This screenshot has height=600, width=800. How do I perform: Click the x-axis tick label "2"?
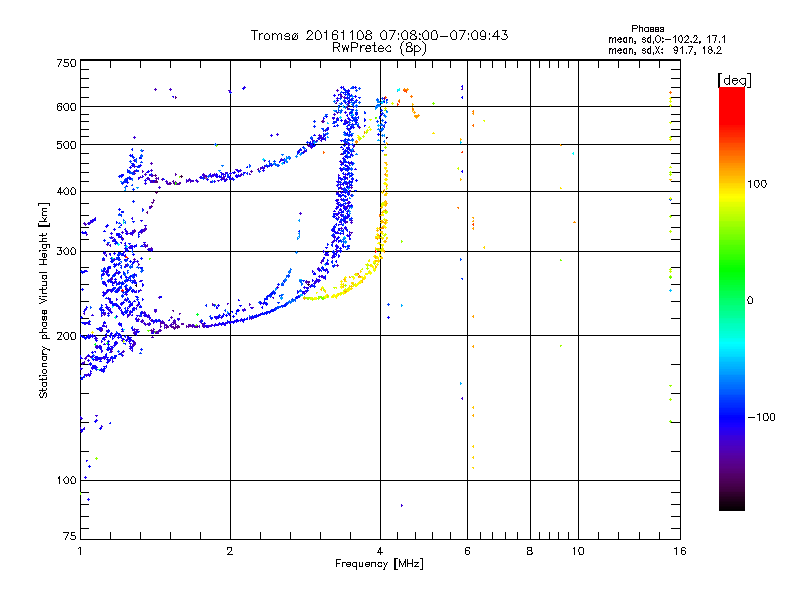pos(230,551)
